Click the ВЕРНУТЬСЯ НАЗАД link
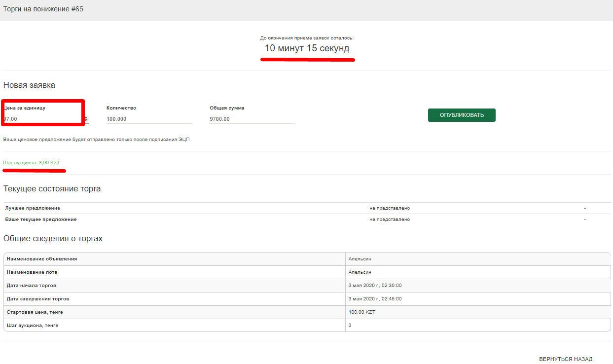Image resolution: width=613 pixels, height=364 pixels. pyautogui.click(x=565, y=359)
